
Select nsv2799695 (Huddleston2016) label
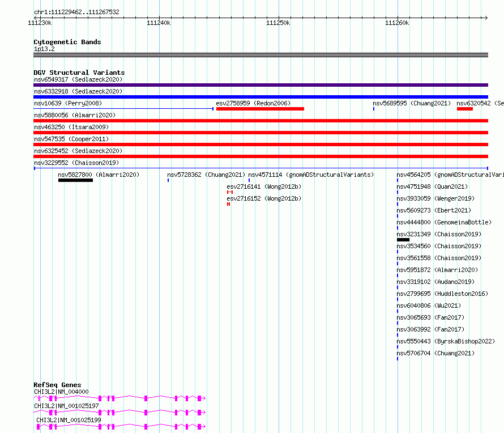point(442,294)
